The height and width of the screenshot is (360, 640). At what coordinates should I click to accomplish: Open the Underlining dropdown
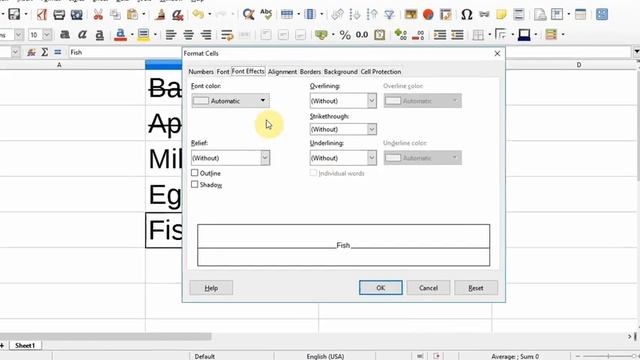[x=343, y=158]
